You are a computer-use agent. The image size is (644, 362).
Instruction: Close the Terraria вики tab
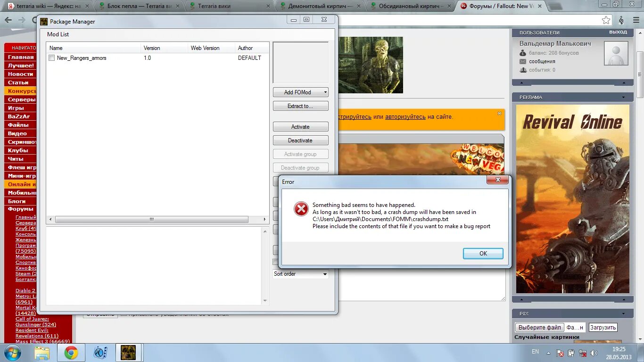[268, 6]
